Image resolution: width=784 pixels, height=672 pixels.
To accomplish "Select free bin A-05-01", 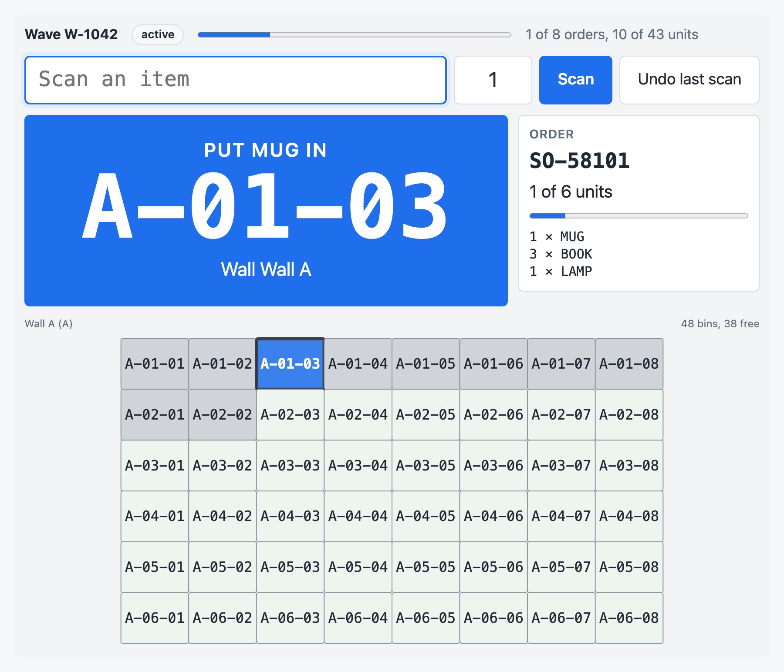I will coord(155,567).
